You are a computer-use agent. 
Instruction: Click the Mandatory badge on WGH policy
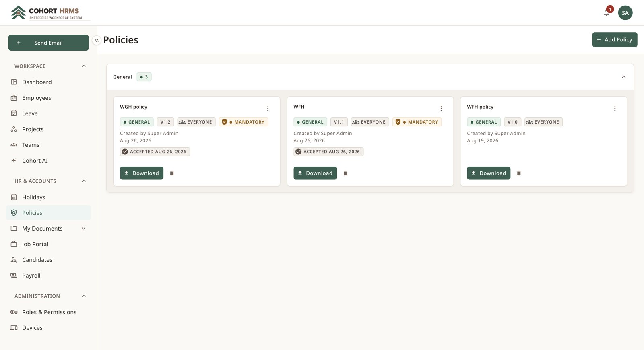tap(244, 122)
